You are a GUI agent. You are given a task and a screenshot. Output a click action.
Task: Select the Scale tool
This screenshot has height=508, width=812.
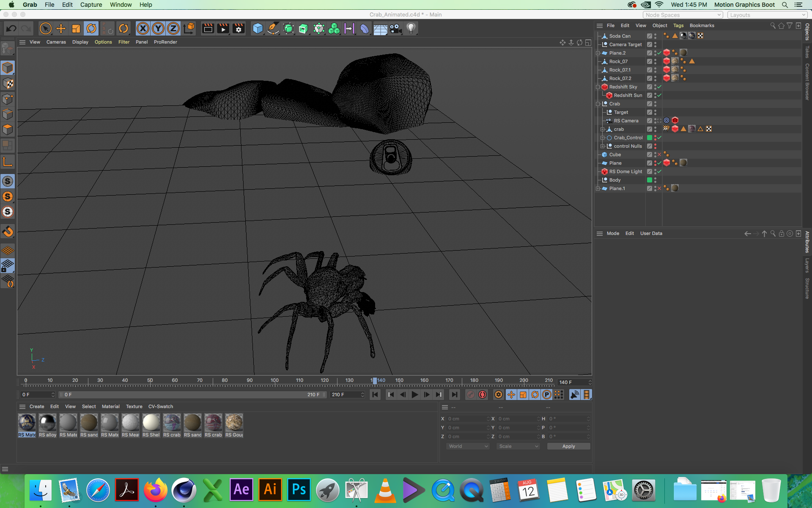[76, 29]
